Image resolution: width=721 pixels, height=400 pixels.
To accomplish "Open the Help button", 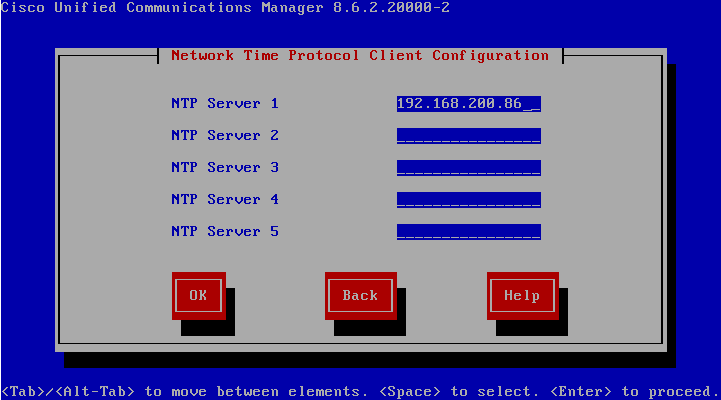I will tap(522, 295).
